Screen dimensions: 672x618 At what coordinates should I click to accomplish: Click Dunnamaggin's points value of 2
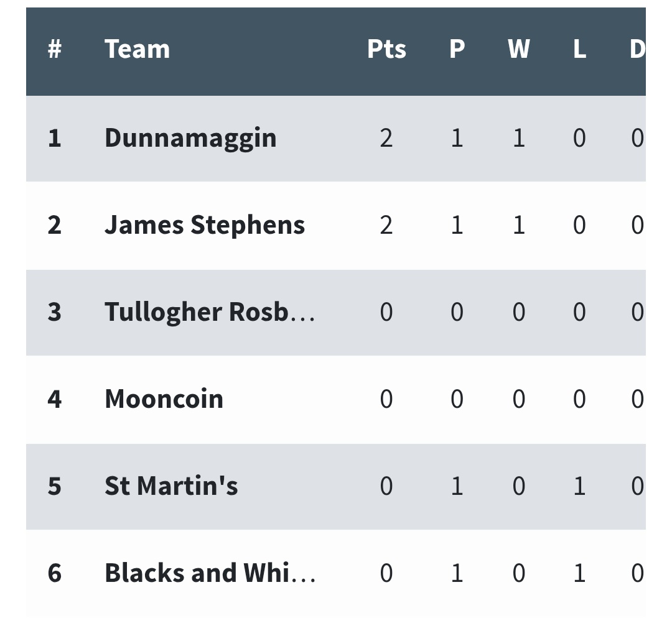coord(386,138)
